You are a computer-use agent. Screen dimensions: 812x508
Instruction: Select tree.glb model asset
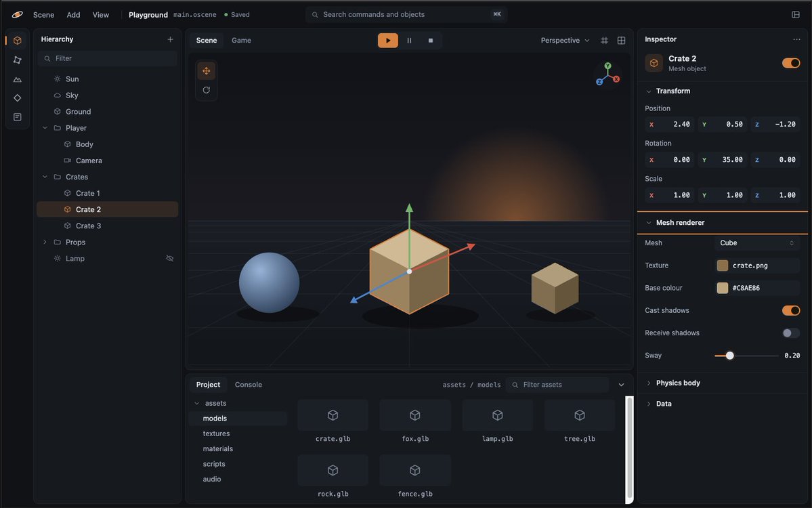click(x=580, y=422)
